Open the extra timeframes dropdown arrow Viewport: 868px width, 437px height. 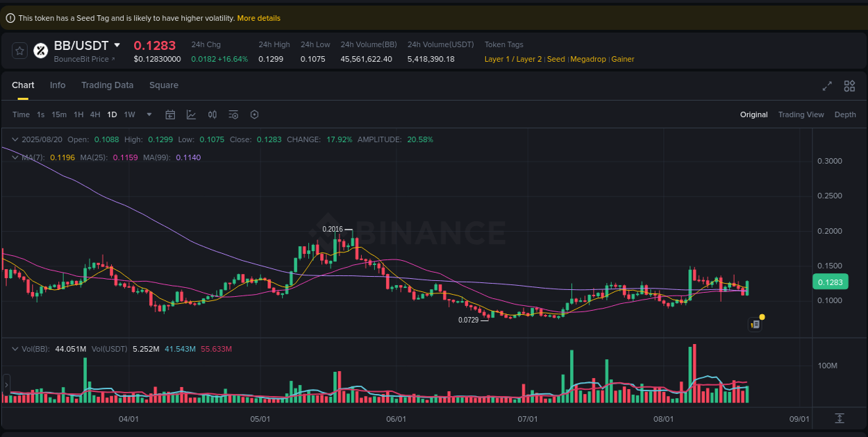coord(148,114)
